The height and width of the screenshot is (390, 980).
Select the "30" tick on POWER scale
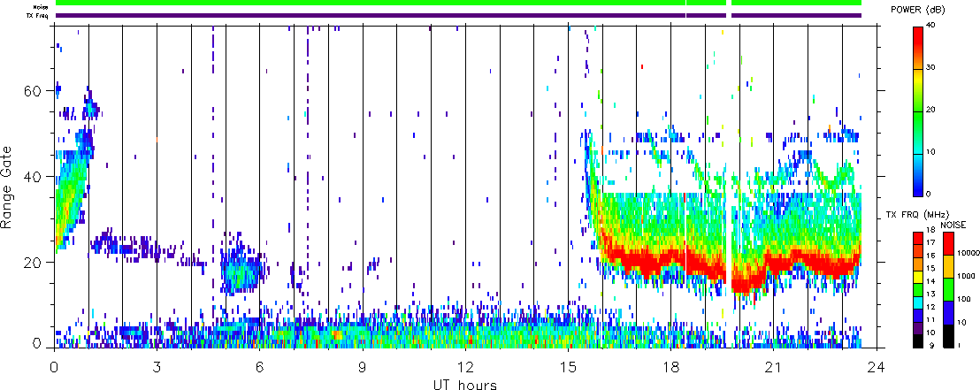pos(930,67)
